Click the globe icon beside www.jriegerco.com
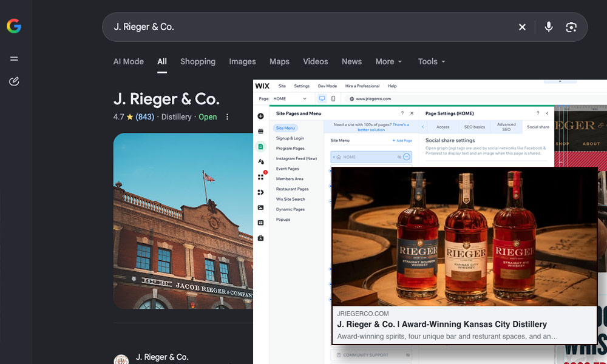Image resolution: width=607 pixels, height=364 pixels. pyautogui.click(x=352, y=99)
